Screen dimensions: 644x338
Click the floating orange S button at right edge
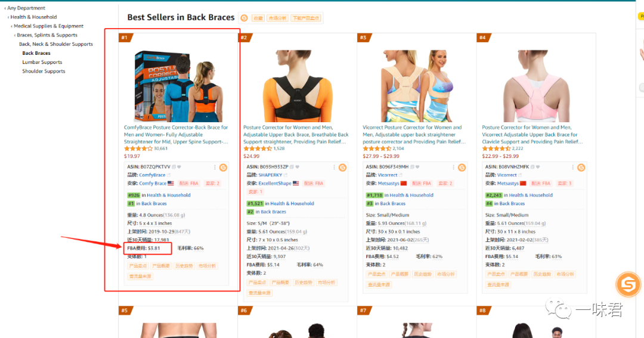pos(628,284)
